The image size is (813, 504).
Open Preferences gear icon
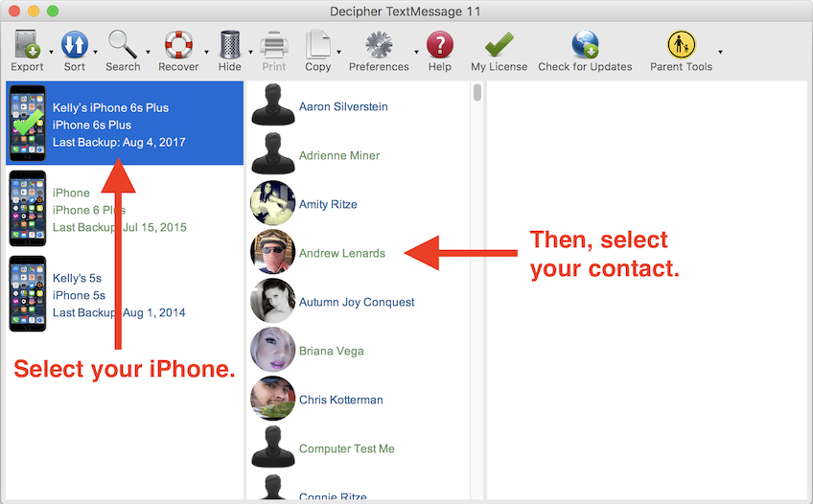(x=379, y=45)
